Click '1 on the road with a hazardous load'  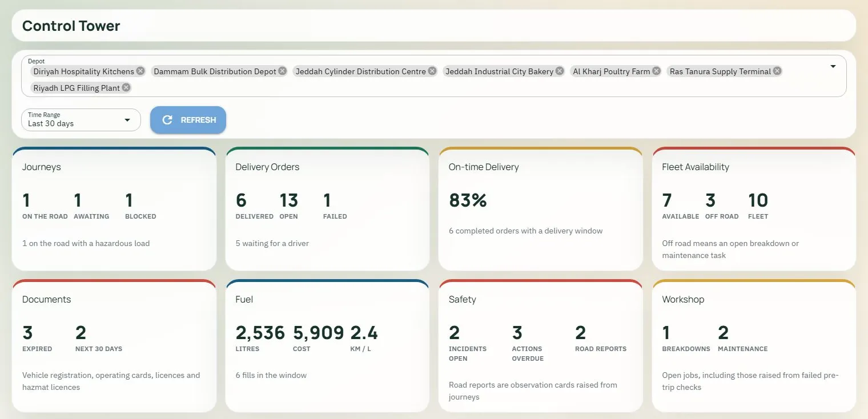pos(86,243)
